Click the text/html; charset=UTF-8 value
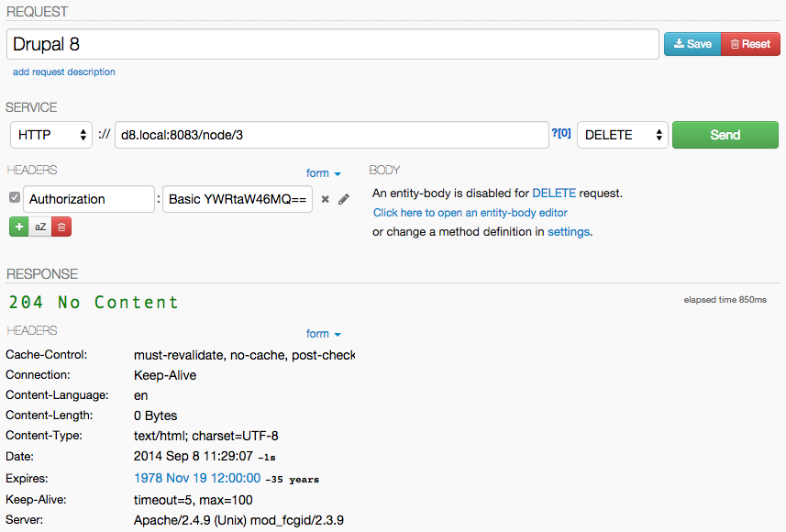The image size is (786, 532). point(206,436)
